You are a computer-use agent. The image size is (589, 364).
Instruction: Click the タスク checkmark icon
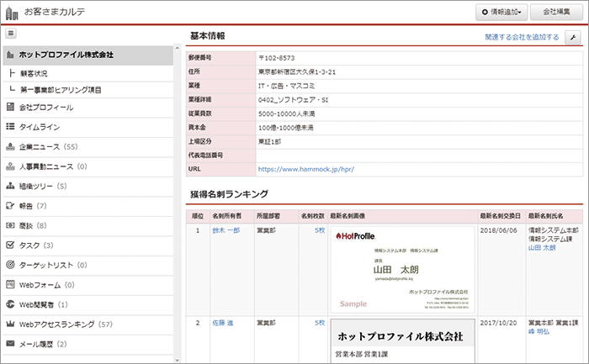pyautogui.click(x=10, y=245)
